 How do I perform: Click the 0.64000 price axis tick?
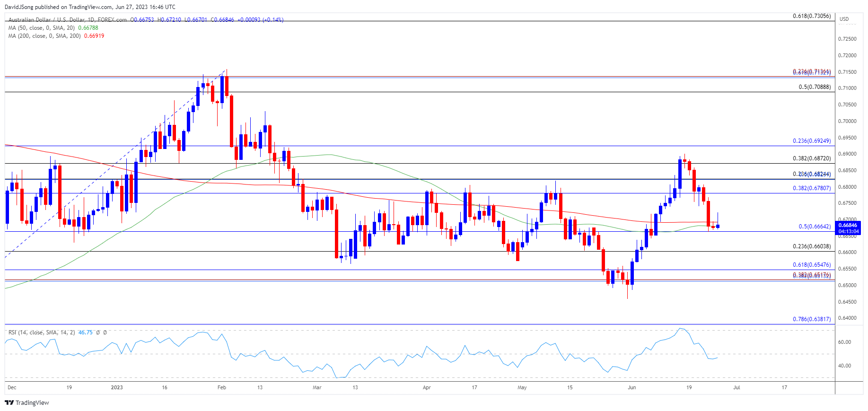tap(847, 318)
